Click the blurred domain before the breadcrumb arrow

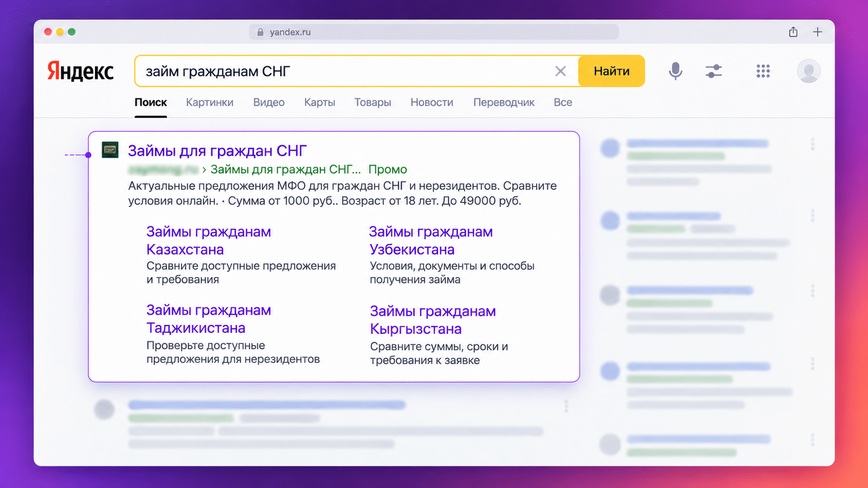click(x=164, y=169)
